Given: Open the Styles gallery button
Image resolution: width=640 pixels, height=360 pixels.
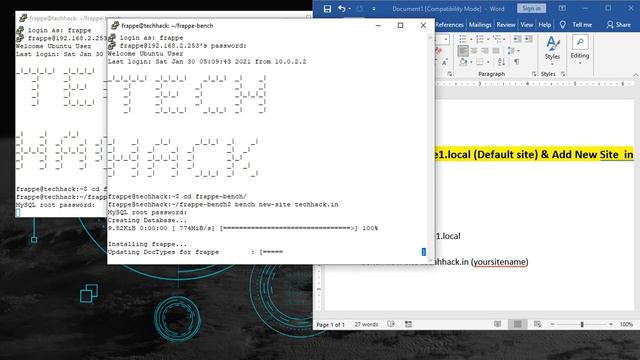Looking at the screenshot, I should (x=552, y=50).
